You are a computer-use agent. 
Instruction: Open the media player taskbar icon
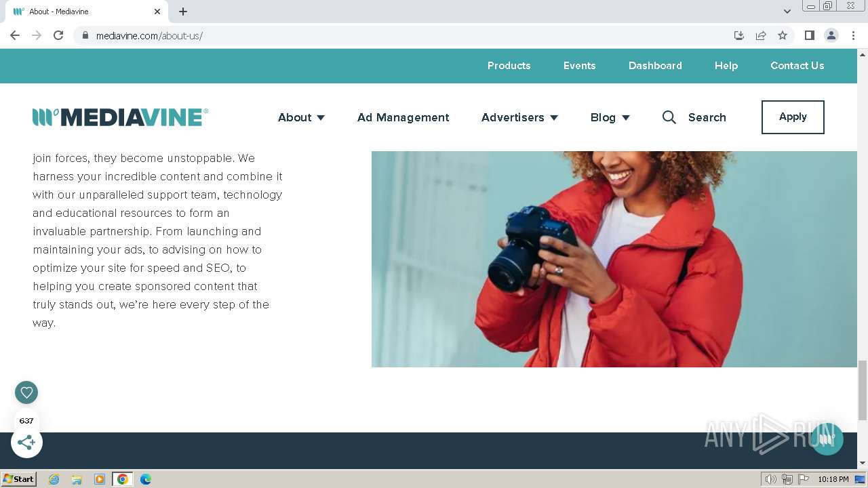coord(100,479)
